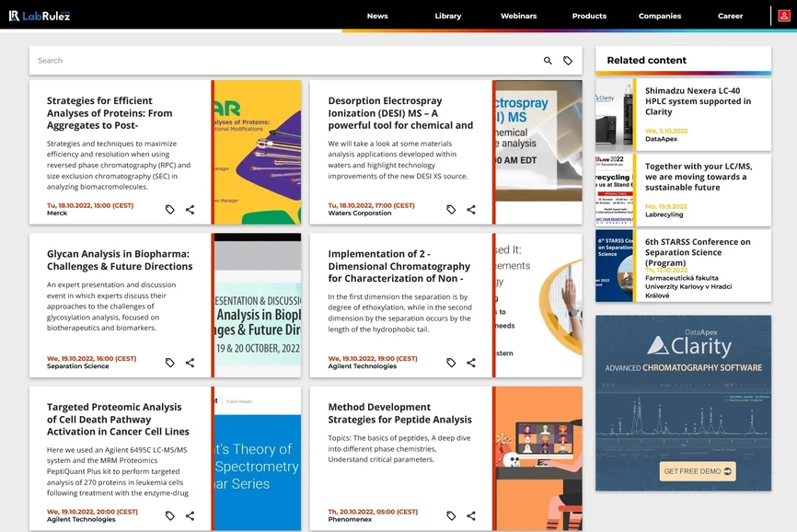Click Waters Corporation company name
Image resolution: width=797 pixels, height=532 pixels.
359,214
